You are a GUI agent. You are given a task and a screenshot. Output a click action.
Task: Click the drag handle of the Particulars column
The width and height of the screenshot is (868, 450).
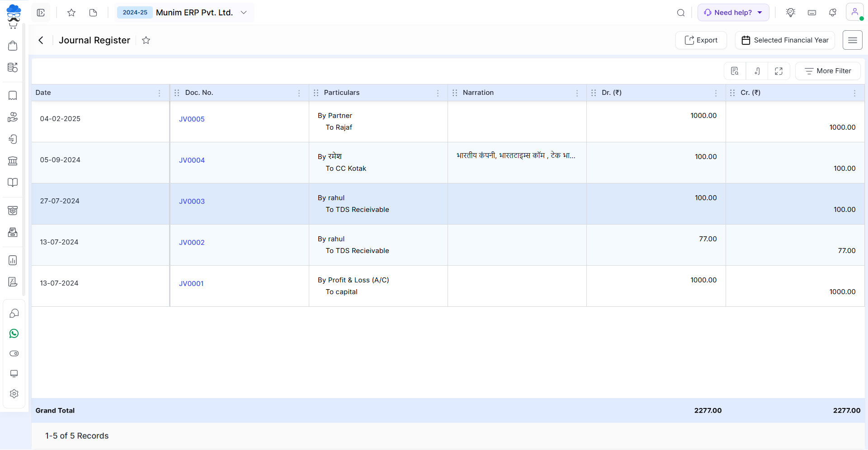316,93
